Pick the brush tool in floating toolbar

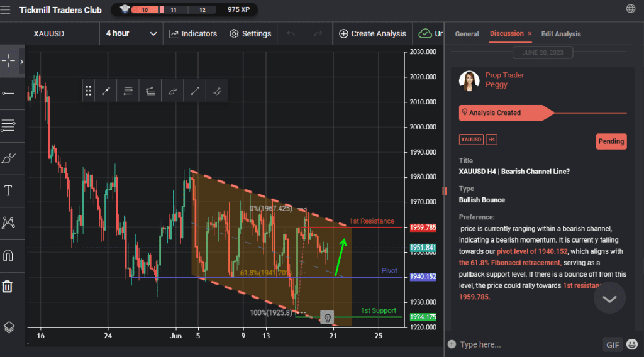pos(172,91)
